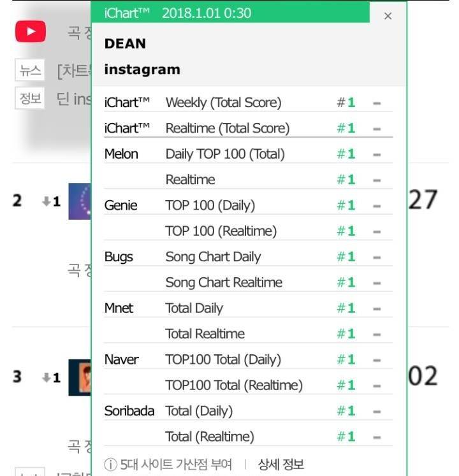This screenshot has width=459, height=476.
Task: Click the down arrow beside rank 2
Action: 46,201
